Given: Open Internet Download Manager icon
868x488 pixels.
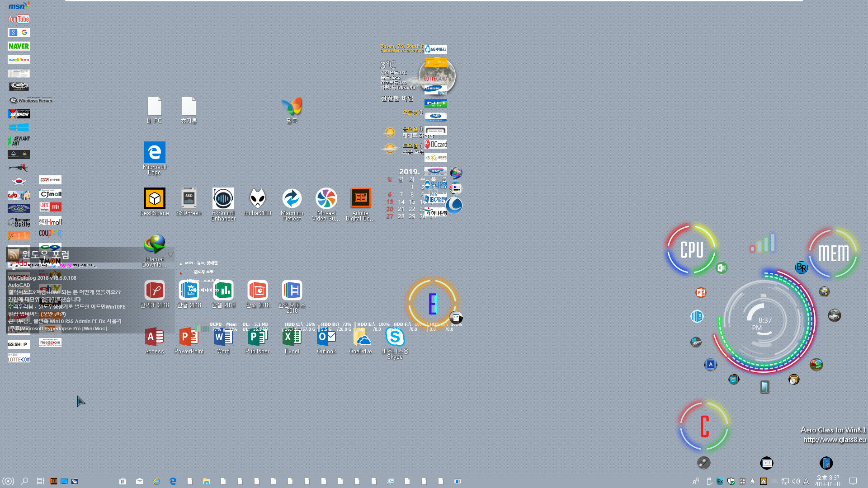Looking at the screenshot, I should tap(155, 250).
